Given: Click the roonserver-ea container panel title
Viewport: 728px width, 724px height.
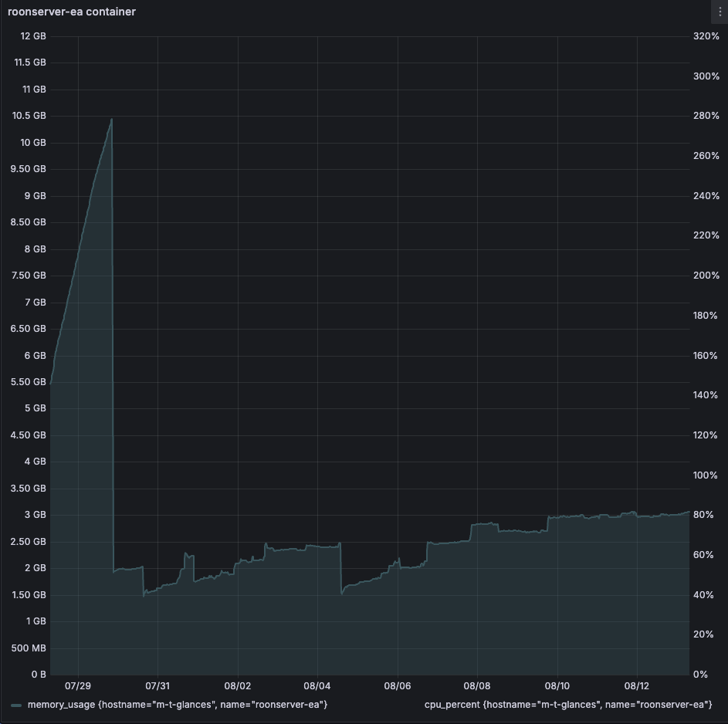Looking at the screenshot, I should 72,12.
